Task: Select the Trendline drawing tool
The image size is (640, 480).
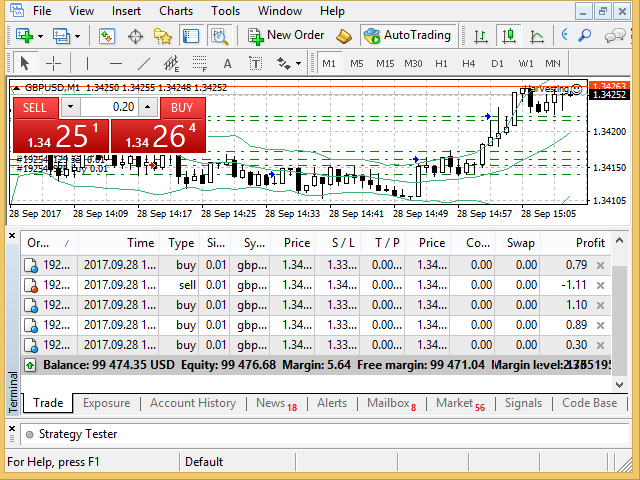Action: click(143, 64)
